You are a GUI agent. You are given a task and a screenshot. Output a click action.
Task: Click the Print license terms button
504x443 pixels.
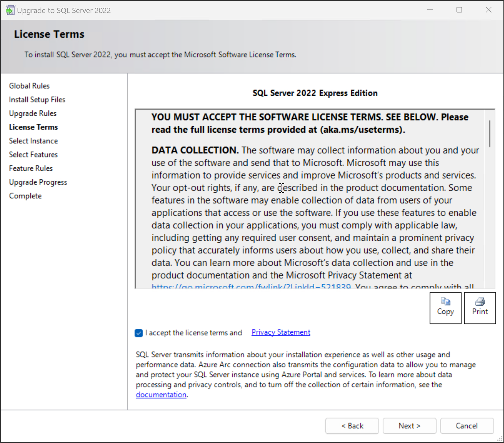pyautogui.click(x=480, y=308)
